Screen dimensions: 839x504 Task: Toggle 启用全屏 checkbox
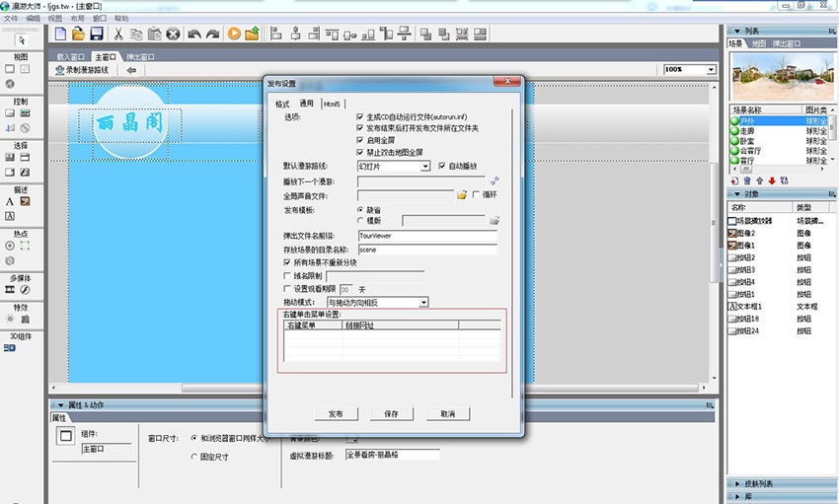pos(360,140)
